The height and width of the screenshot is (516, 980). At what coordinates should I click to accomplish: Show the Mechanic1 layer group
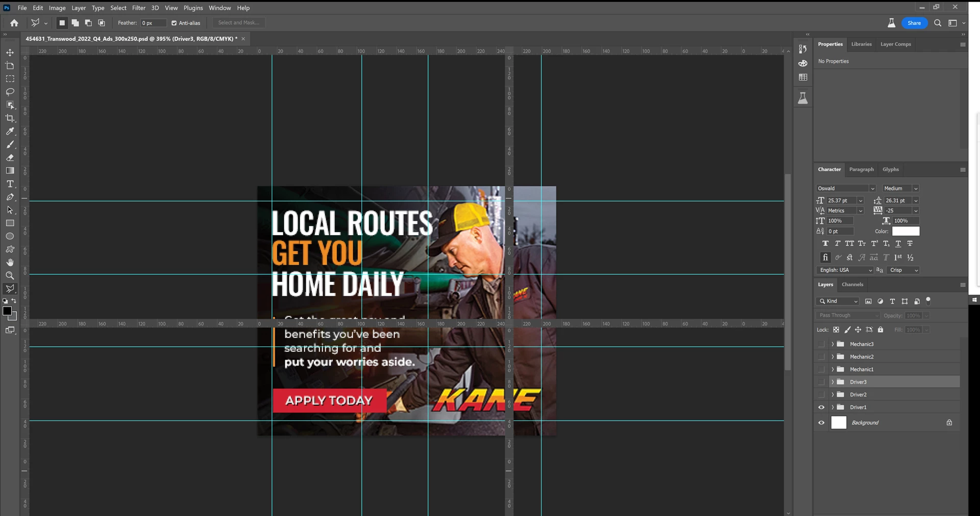[x=821, y=369]
